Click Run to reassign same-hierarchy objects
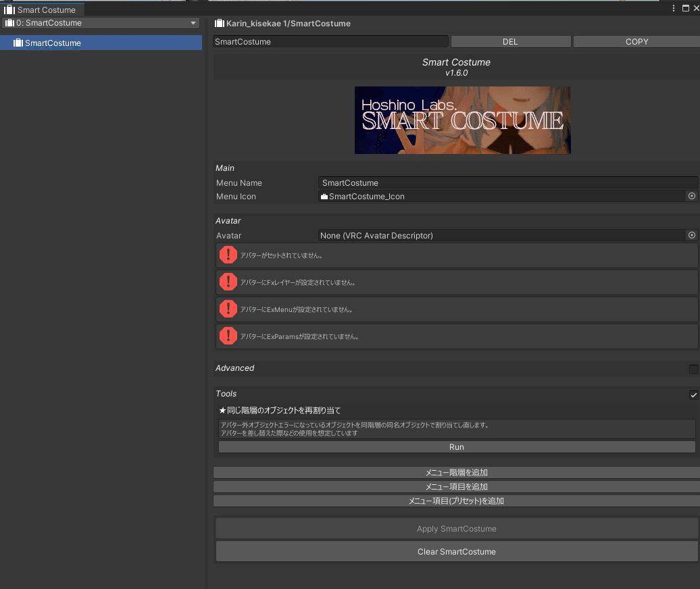Screen dimensions: 700x589 (x=457, y=447)
